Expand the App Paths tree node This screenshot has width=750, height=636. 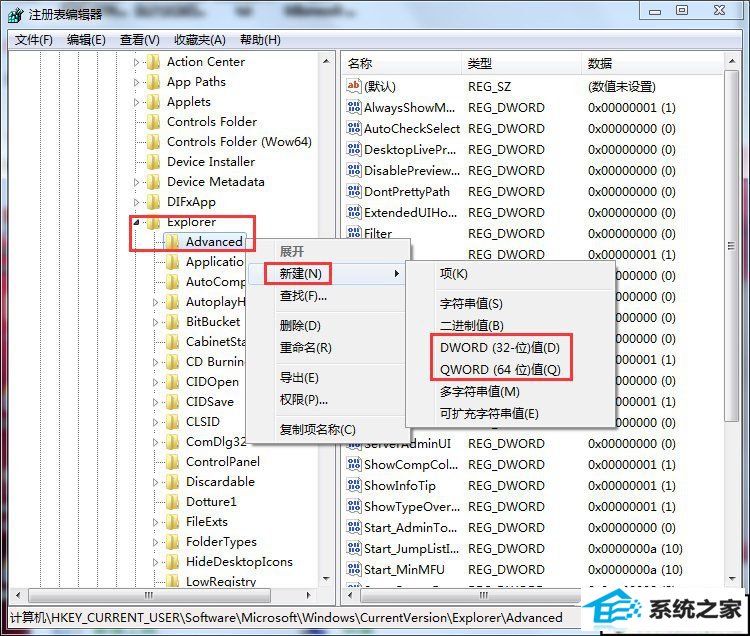pyautogui.click(x=137, y=82)
